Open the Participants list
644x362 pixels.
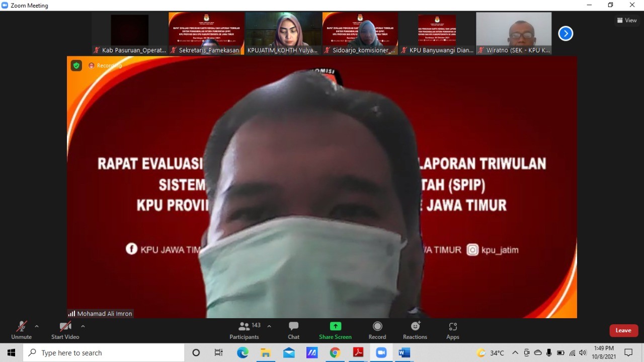click(x=245, y=330)
